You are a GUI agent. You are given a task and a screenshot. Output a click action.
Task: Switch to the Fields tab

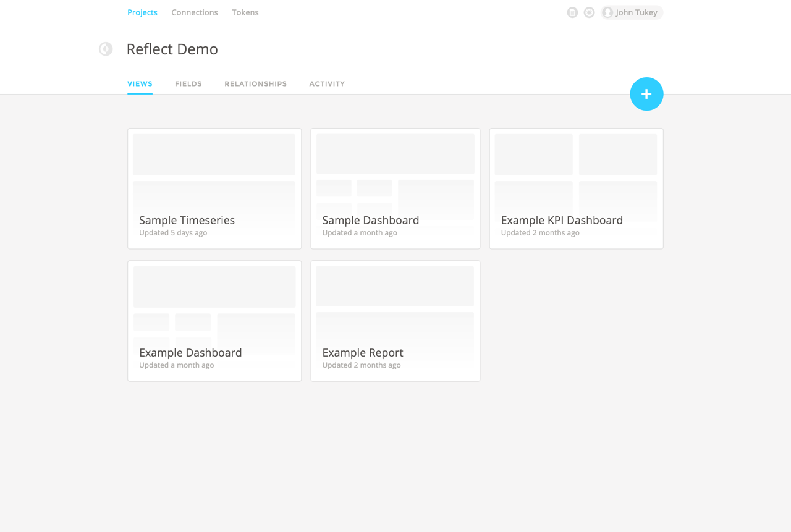[188, 84]
